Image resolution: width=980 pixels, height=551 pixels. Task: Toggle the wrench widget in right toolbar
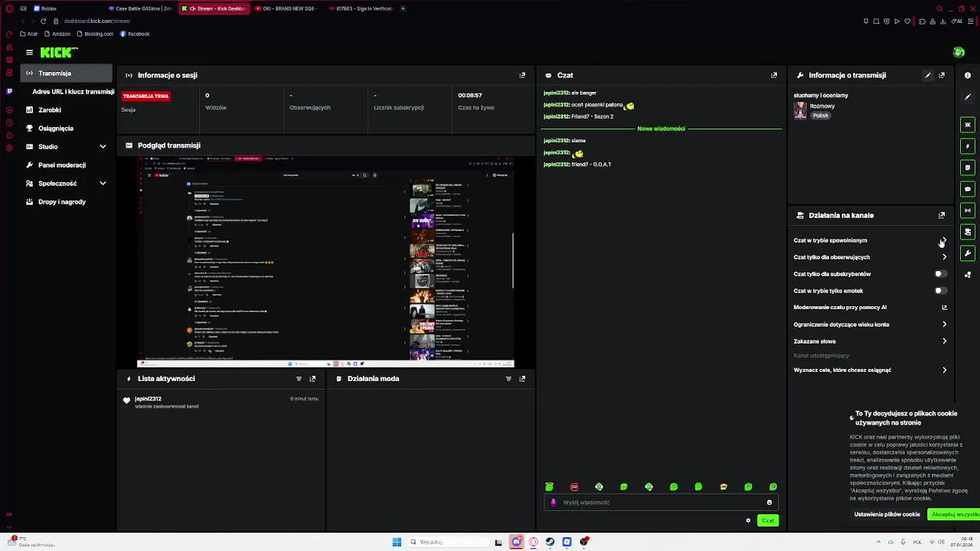click(968, 253)
